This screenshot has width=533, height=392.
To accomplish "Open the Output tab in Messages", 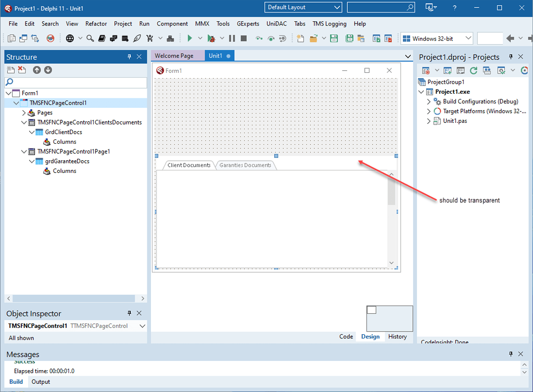I will click(41, 382).
